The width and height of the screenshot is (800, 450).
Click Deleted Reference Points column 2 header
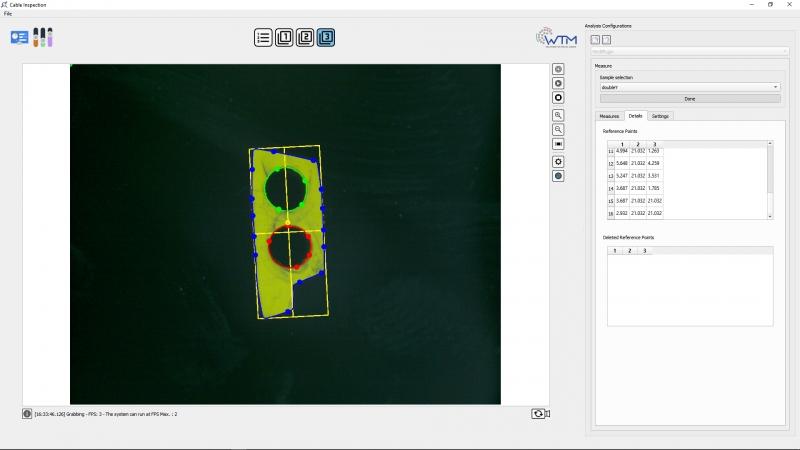[630, 251]
